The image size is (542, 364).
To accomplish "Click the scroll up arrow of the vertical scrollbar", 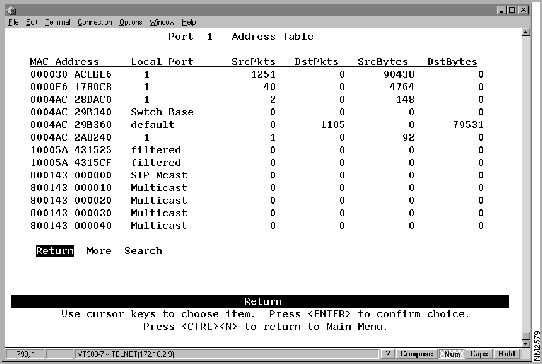I will 526,33.
